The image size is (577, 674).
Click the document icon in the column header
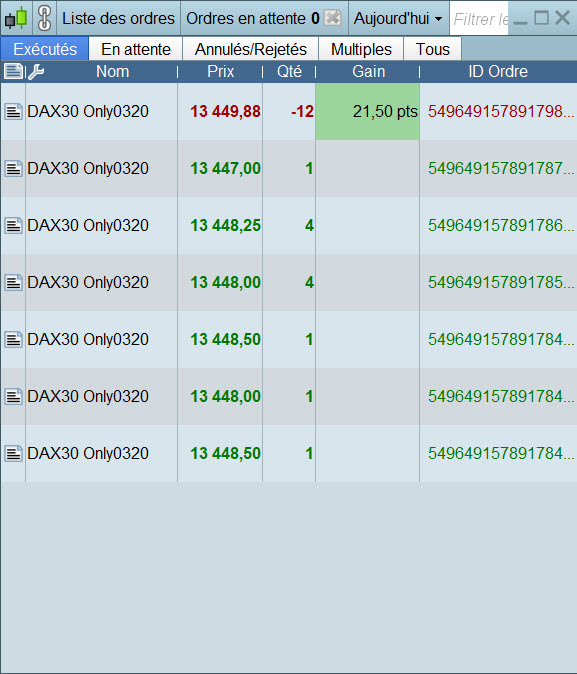[13, 71]
